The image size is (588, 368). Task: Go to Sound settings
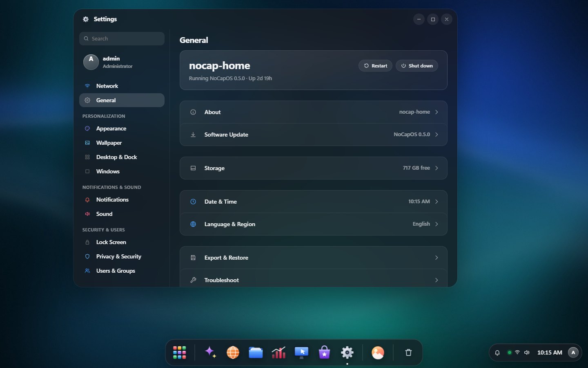pos(122,214)
